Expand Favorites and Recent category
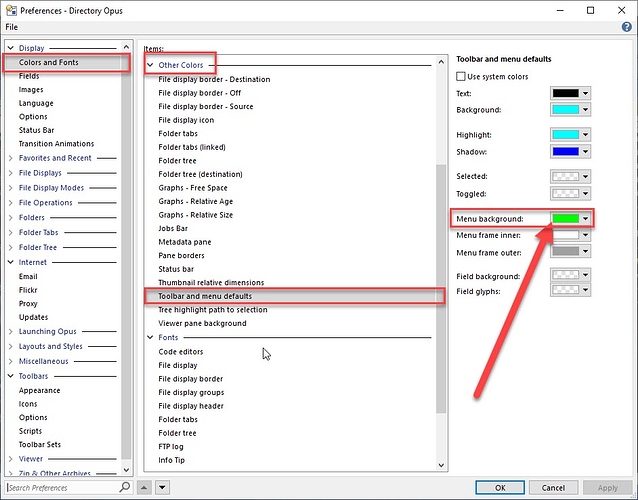The width and height of the screenshot is (638, 500). [11, 158]
